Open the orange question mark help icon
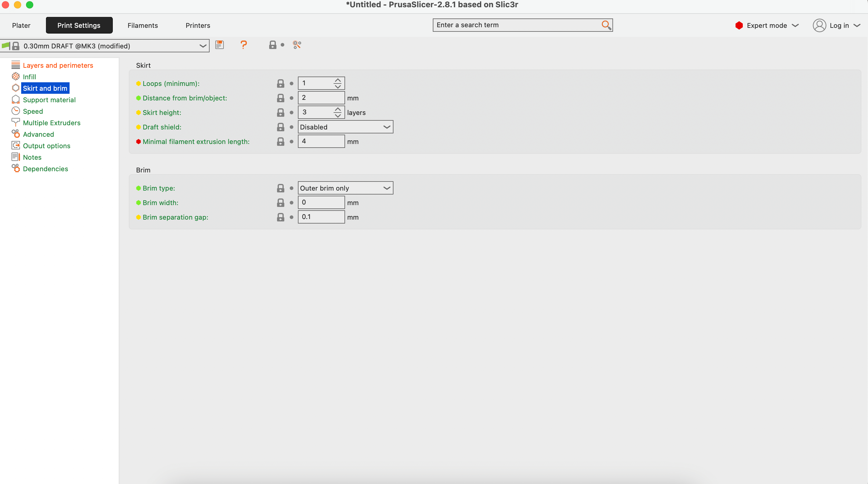 point(243,45)
